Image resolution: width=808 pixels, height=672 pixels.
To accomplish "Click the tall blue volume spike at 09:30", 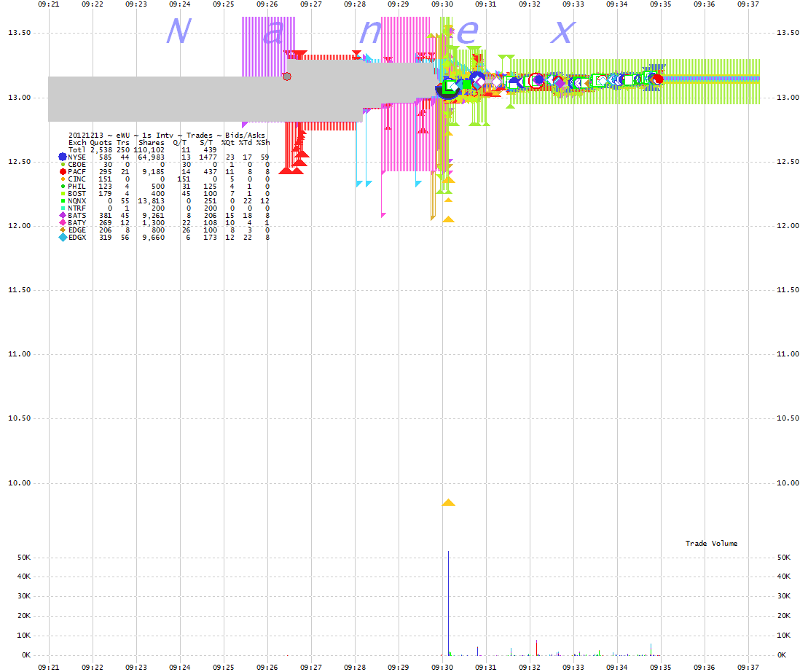I will (x=448, y=603).
